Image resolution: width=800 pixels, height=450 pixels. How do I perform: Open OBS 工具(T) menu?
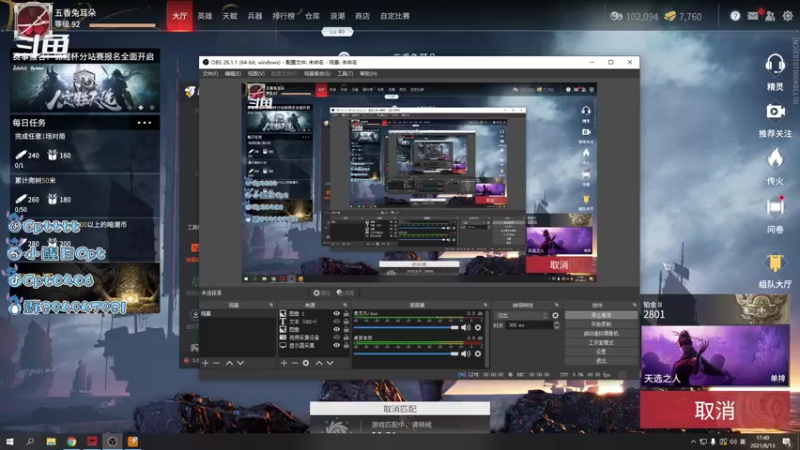(345, 74)
